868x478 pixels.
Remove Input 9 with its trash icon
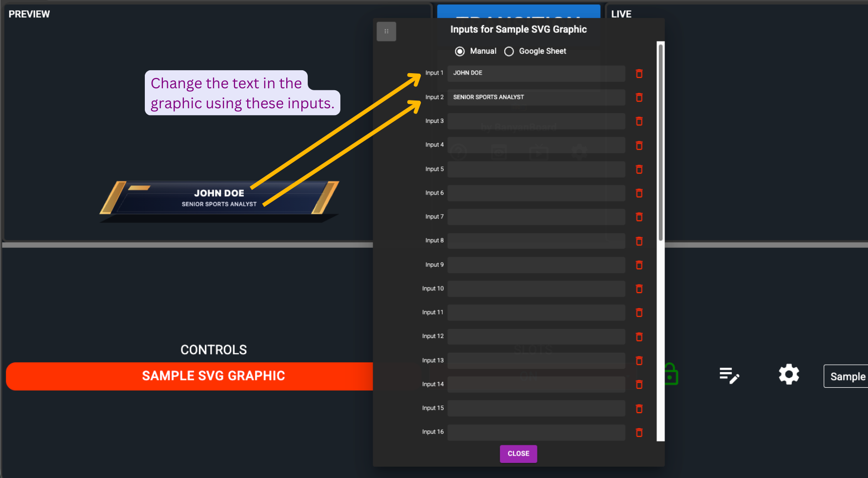[639, 265]
